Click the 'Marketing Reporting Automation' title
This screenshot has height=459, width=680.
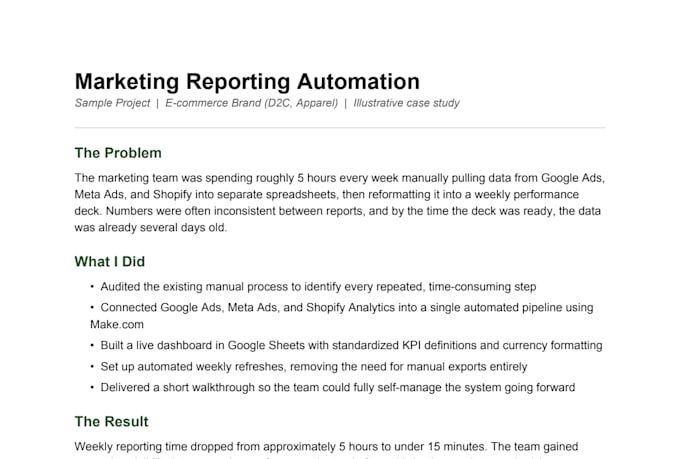[x=247, y=82]
